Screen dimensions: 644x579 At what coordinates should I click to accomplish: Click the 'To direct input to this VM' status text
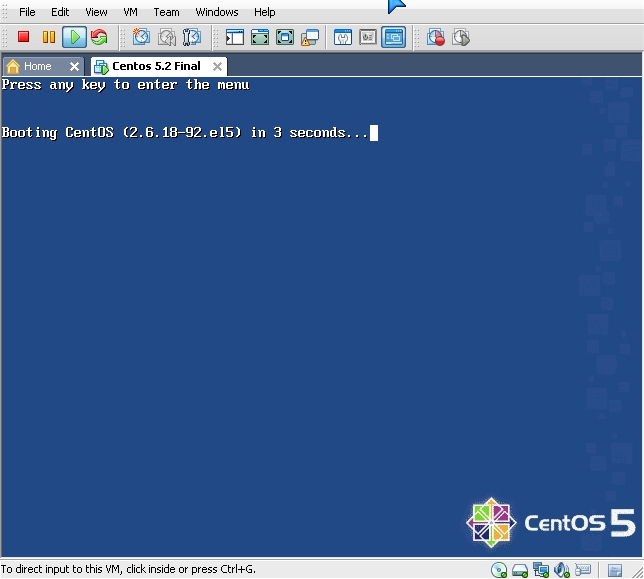tap(128, 569)
